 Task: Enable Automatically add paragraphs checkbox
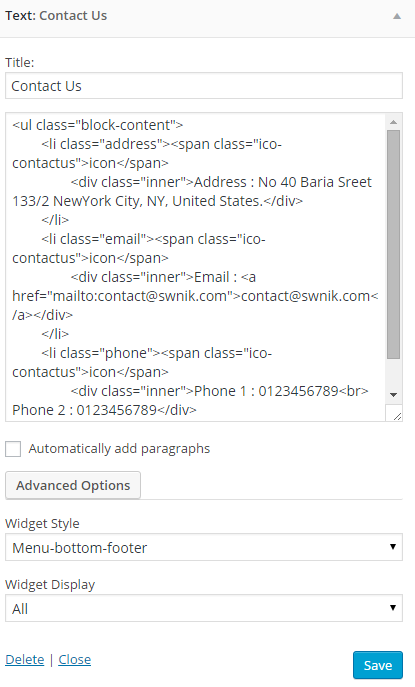13,449
